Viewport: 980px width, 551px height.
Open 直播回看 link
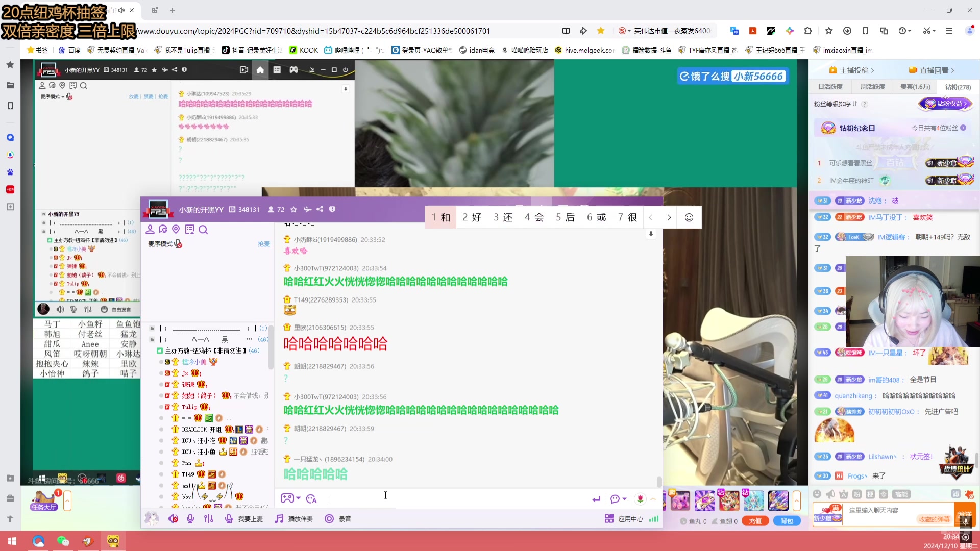[932, 70]
